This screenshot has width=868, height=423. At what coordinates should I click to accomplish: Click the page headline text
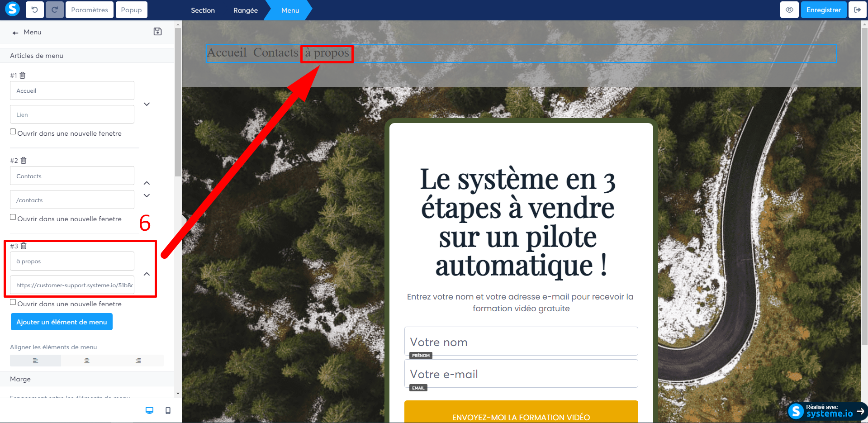[518, 222]
